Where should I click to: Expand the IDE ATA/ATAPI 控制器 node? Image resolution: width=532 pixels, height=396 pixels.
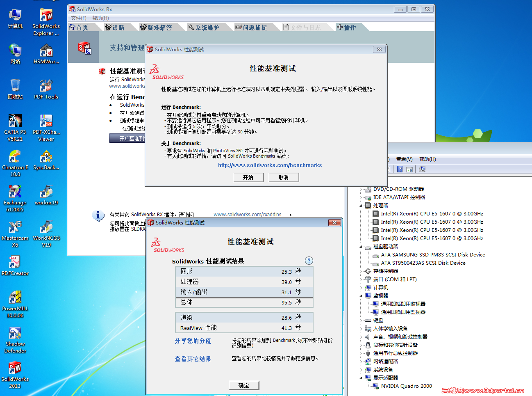tap(361, 197)
